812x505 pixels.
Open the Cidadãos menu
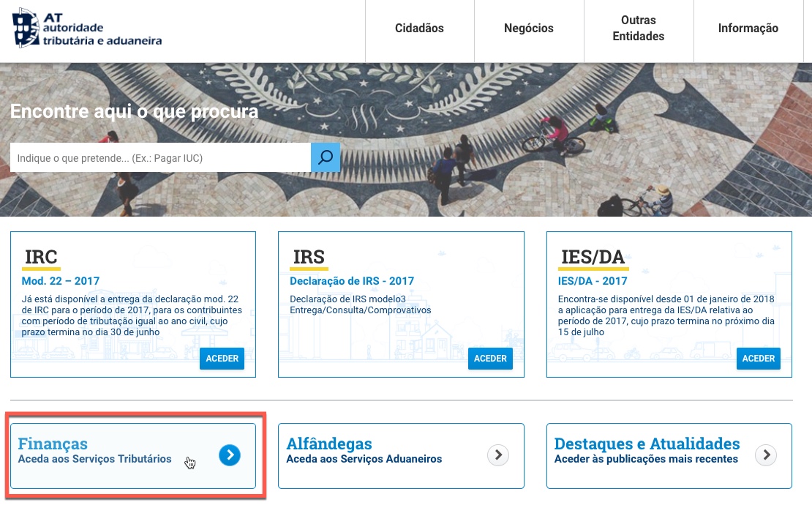tap(419, 29)
